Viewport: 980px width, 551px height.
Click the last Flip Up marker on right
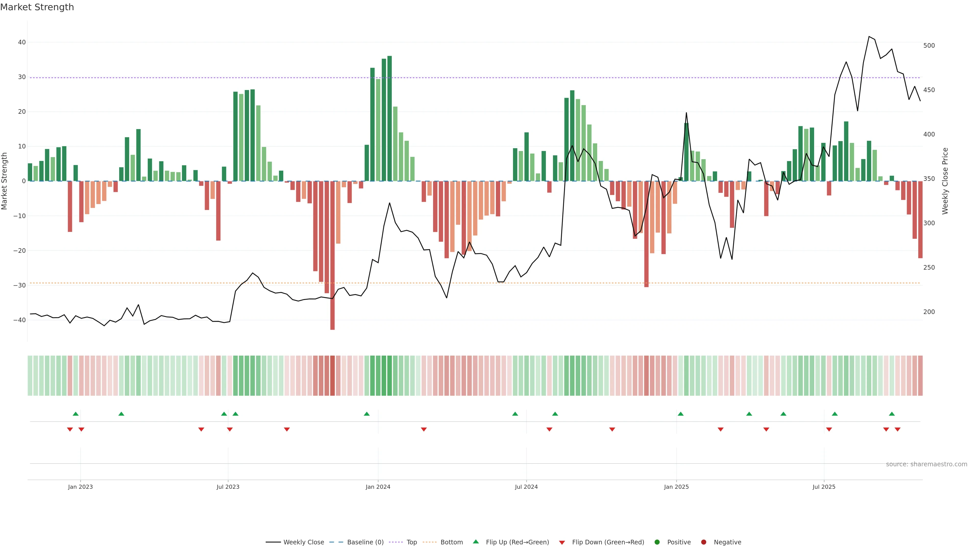892,414
